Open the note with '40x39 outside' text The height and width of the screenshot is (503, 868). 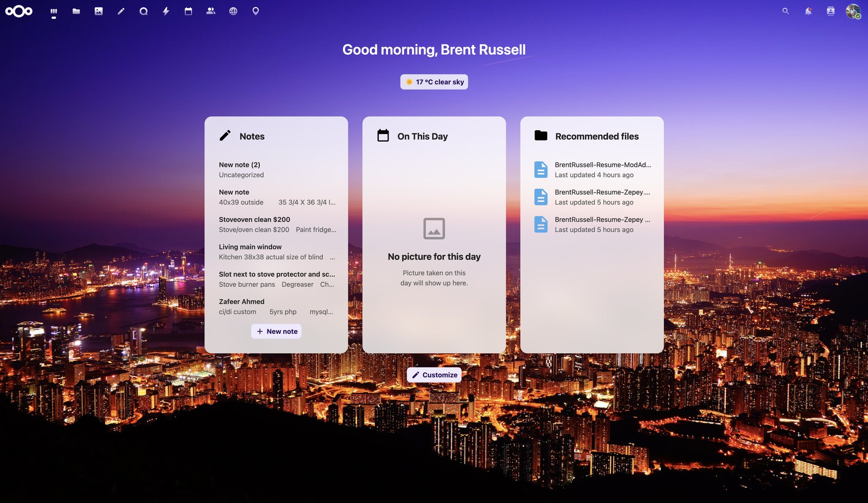pos(277,197)
